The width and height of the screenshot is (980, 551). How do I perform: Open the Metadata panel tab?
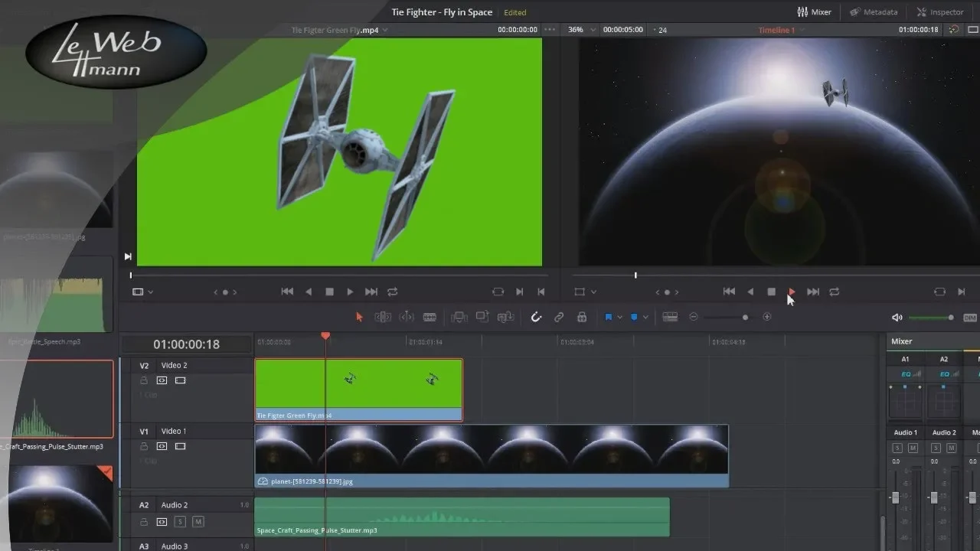click(x=874, y=12)
